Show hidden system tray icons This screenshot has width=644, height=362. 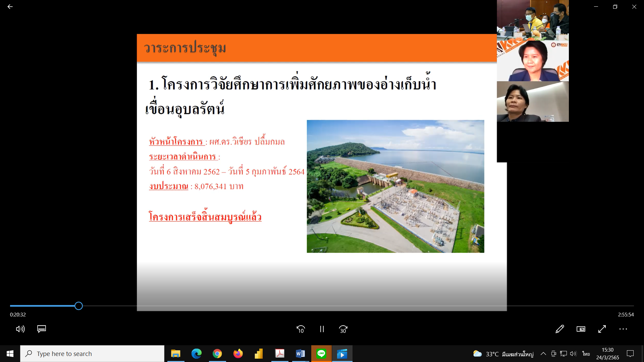coord(543,354)
